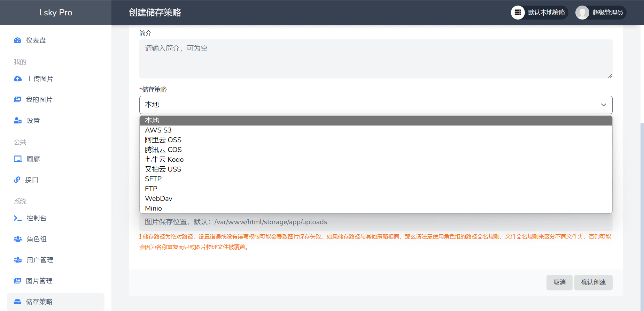Focus the 简介 description text area

(x=375, y=59)
